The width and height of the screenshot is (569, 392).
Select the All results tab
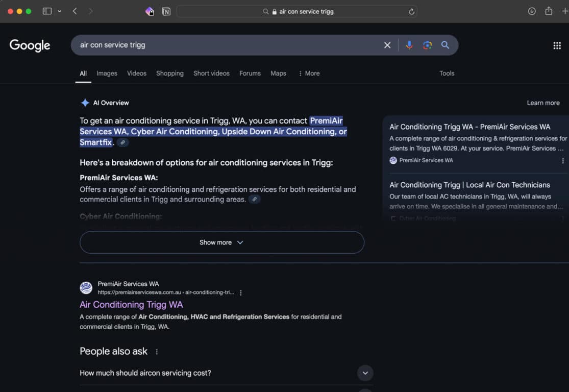(83, 73)
